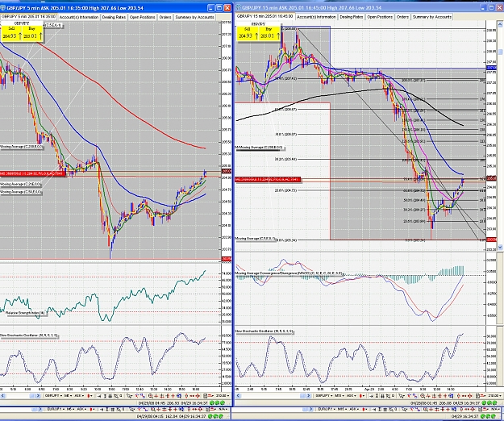The image size is (504, 421).
Task: Click red diamond target icon in 15 min toolbar
Action: click(469, 396)
